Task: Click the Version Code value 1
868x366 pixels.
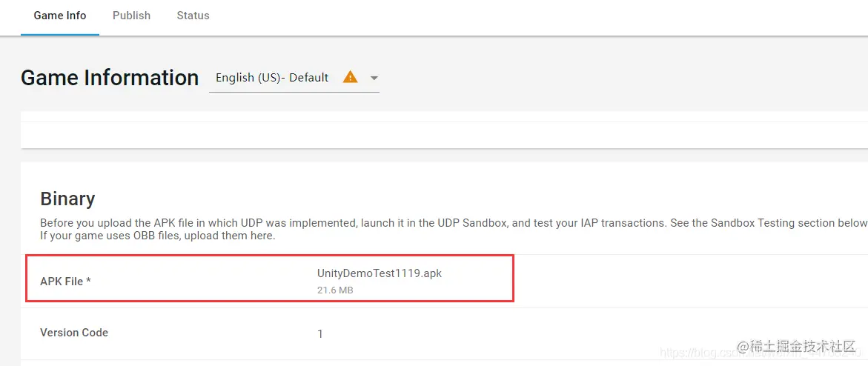Action: point(320,334)
